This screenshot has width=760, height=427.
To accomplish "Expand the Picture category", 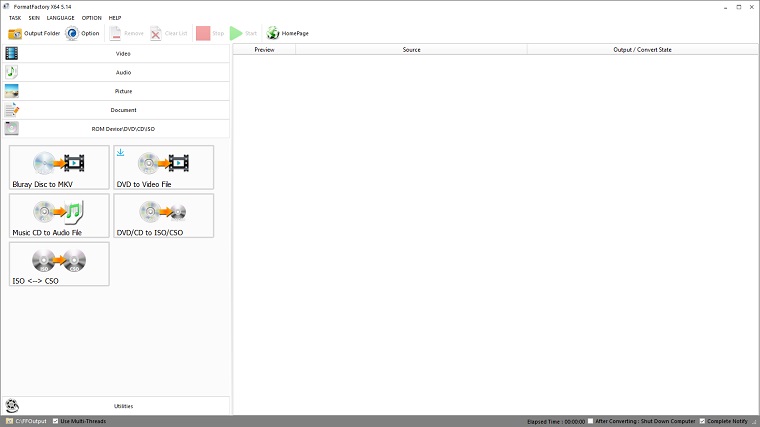I will point(116,91).
